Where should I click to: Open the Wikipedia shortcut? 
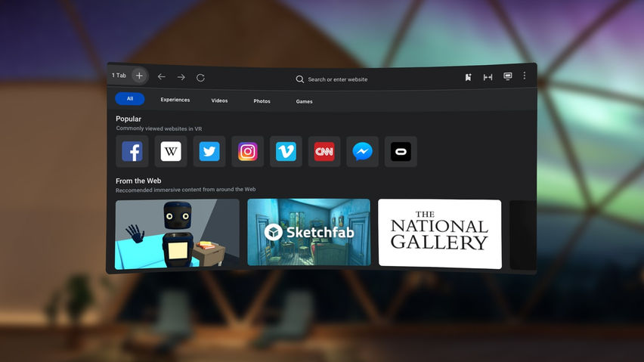[x=171, y=151]
